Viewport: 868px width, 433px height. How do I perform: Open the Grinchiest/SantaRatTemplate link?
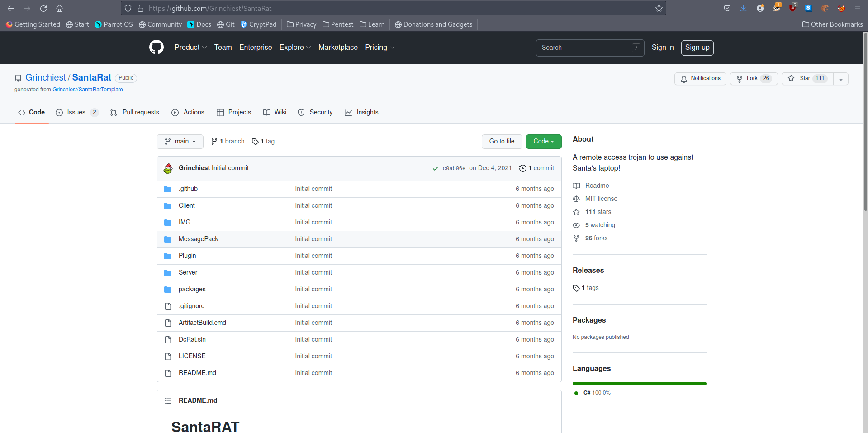[88, 90]
